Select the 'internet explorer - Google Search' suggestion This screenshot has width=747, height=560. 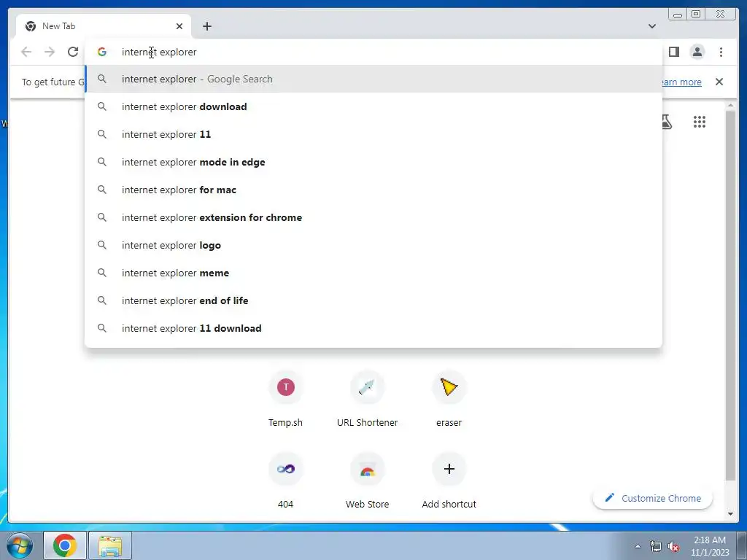point(373,79)
